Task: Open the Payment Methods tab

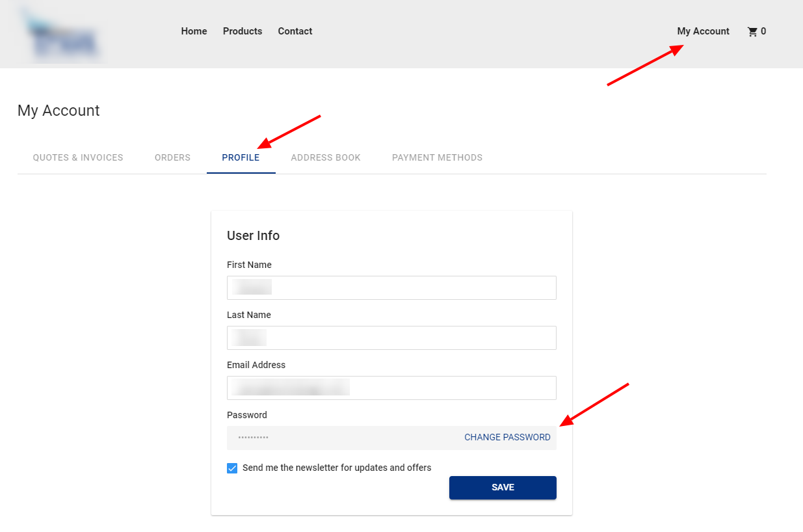Action: click(x=437, y=157)
